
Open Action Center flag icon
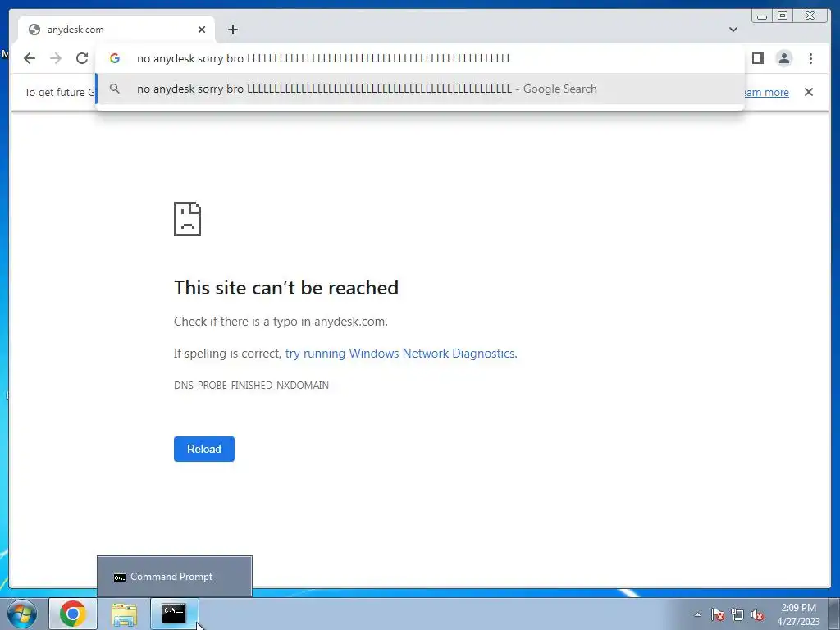coord(718,614)
